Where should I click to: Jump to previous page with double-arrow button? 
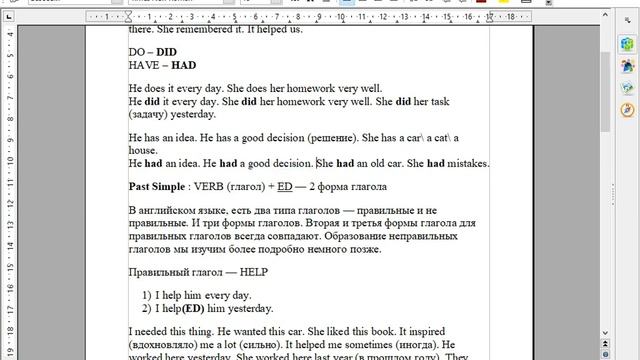coord(605,344)
